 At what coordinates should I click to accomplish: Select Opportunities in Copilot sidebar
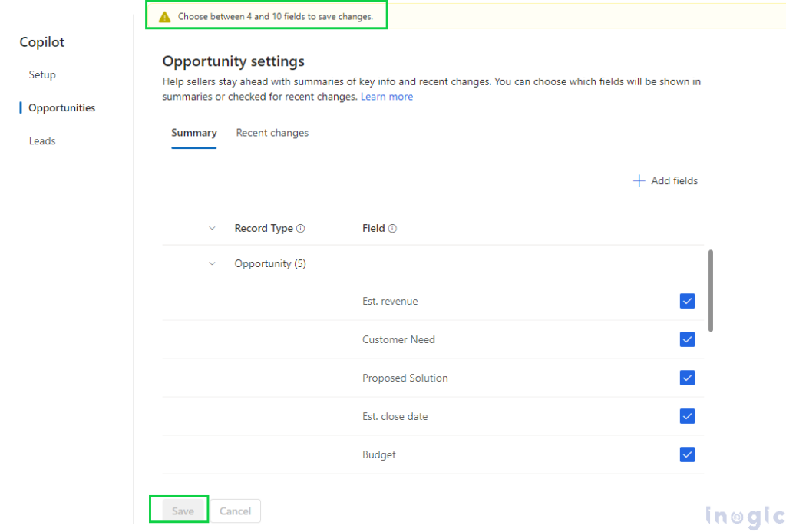point(61,107)
